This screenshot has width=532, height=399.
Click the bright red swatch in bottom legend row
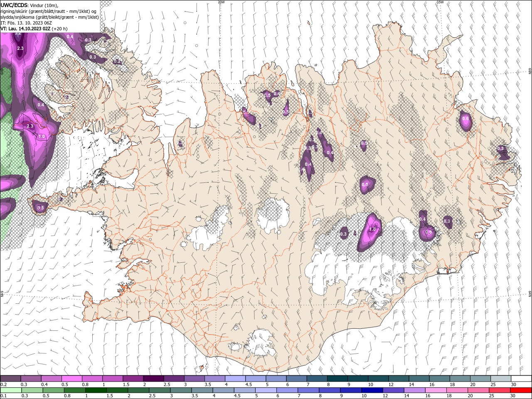coord(521,390)
